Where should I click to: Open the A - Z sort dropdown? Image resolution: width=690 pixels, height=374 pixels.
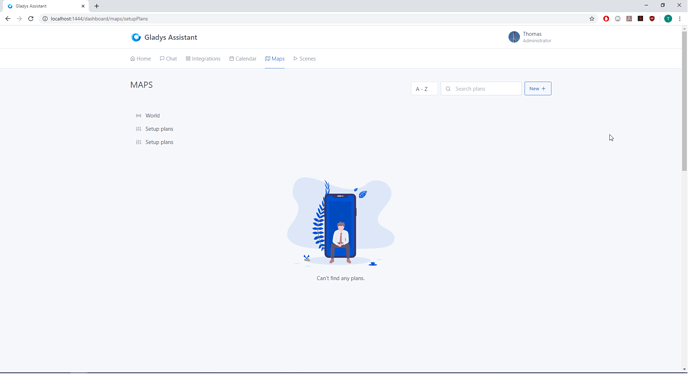(424, 88)
